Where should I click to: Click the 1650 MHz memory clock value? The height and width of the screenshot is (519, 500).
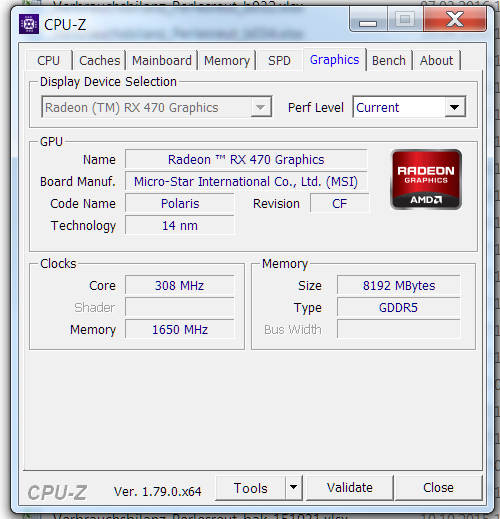pos(180,330)
